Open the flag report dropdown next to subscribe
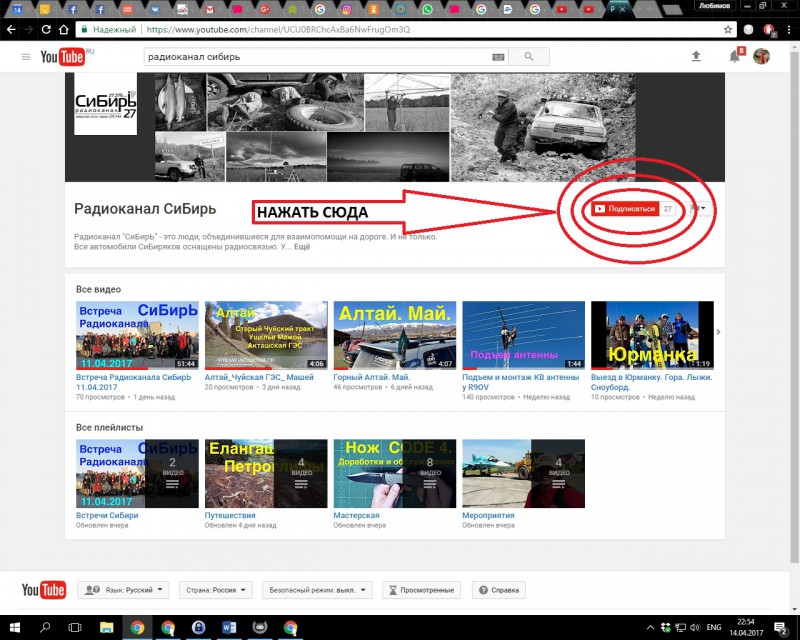The image size is (800, 640). 697,208
